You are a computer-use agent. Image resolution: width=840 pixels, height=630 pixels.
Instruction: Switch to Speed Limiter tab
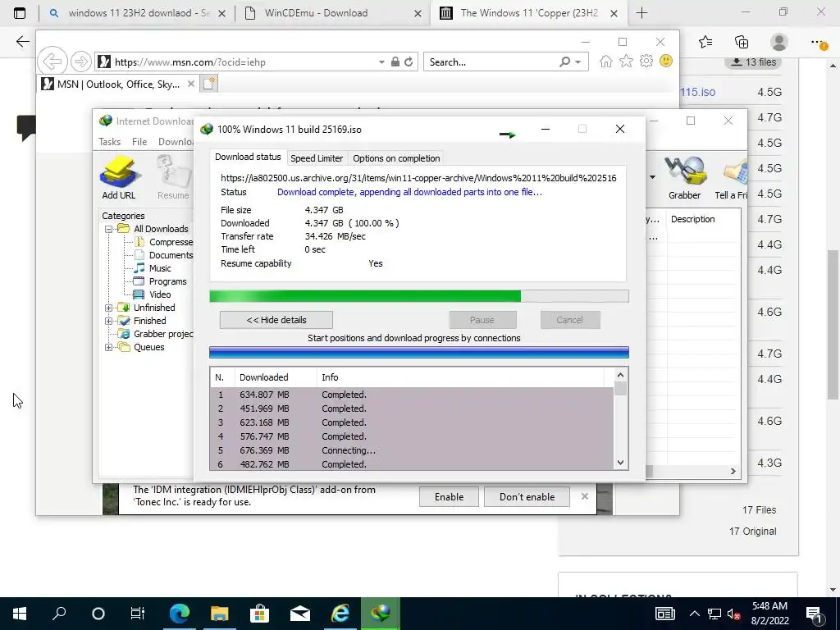point(317,158)
